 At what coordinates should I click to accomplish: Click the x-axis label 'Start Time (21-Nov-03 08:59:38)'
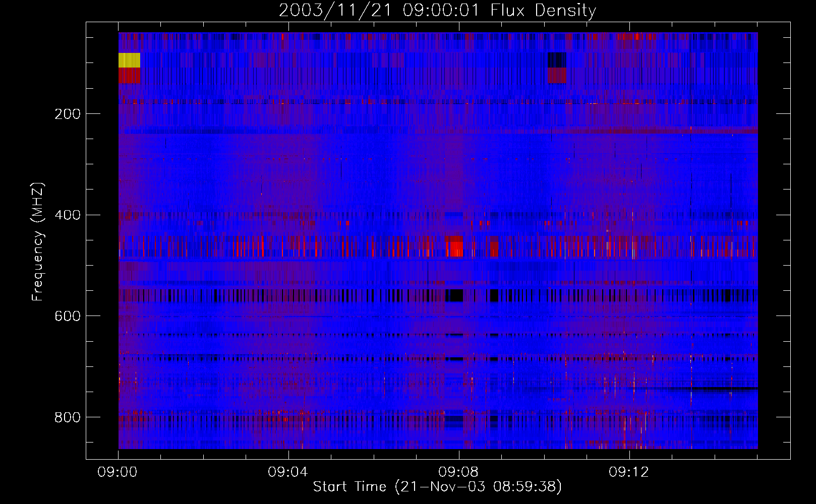[437, 487]
